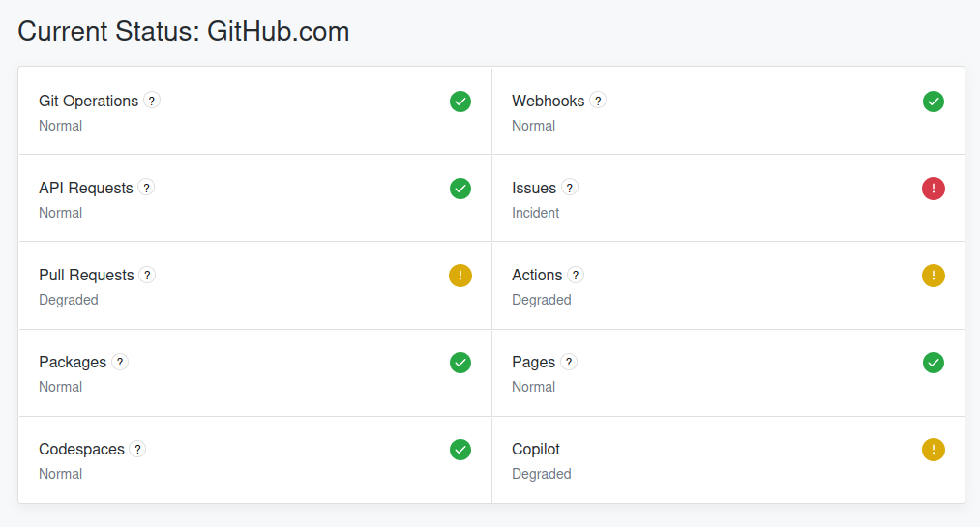Open the API Requests help tooltip icon
Image resolution: width=980 pixels, height=527 pixels.
tap(146, 188)
